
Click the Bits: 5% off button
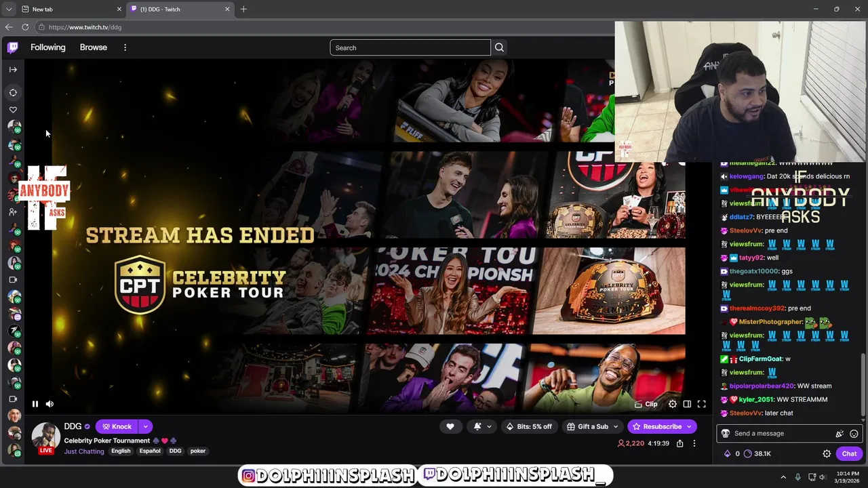tap(529, 426)
